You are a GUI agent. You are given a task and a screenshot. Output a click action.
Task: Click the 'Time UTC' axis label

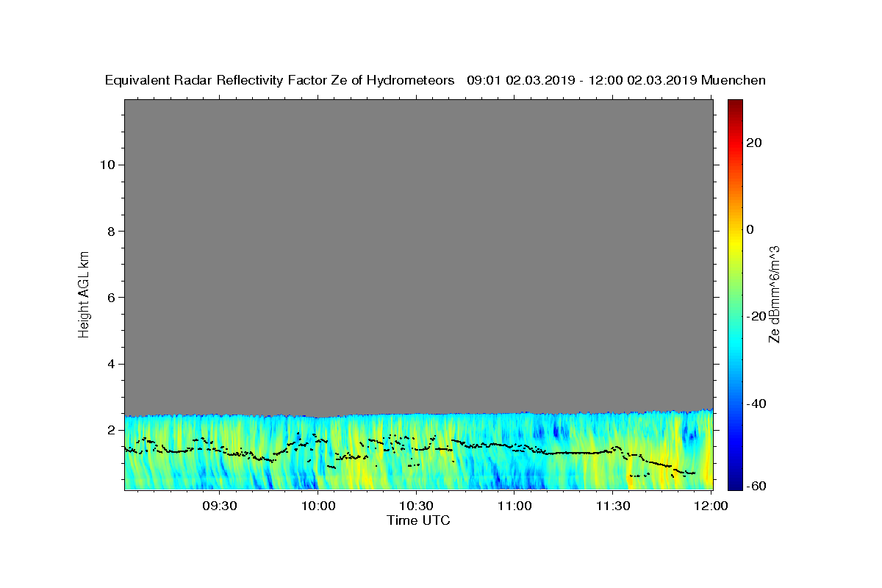419,520
